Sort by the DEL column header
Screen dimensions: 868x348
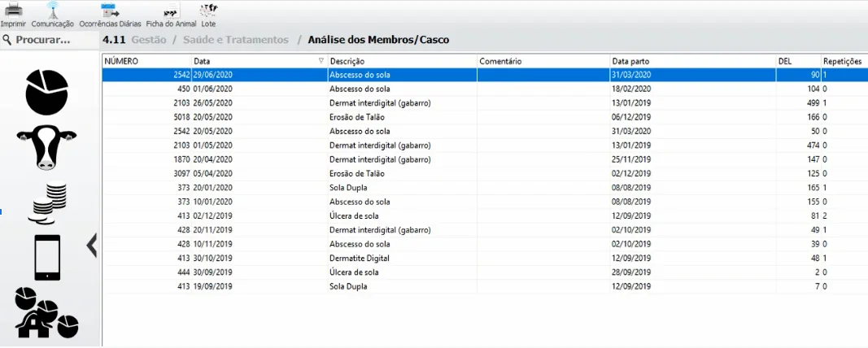[x=798, y=62]
